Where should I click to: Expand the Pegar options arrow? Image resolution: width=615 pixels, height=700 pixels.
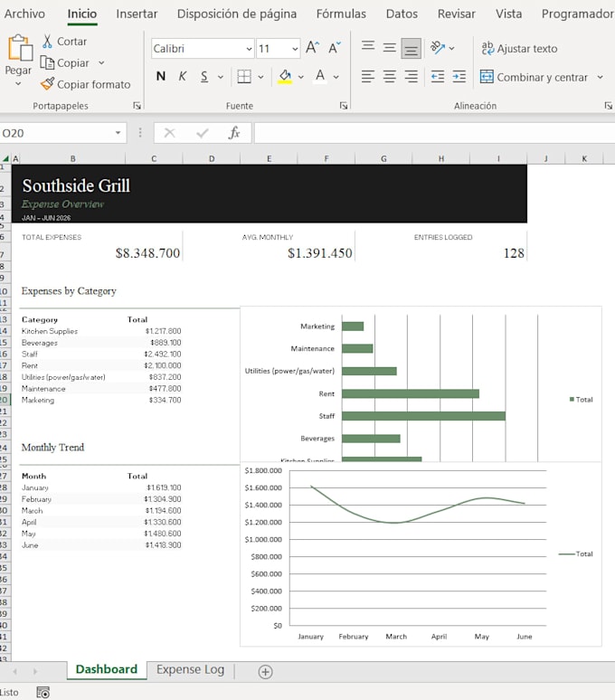tap(18, 84)
